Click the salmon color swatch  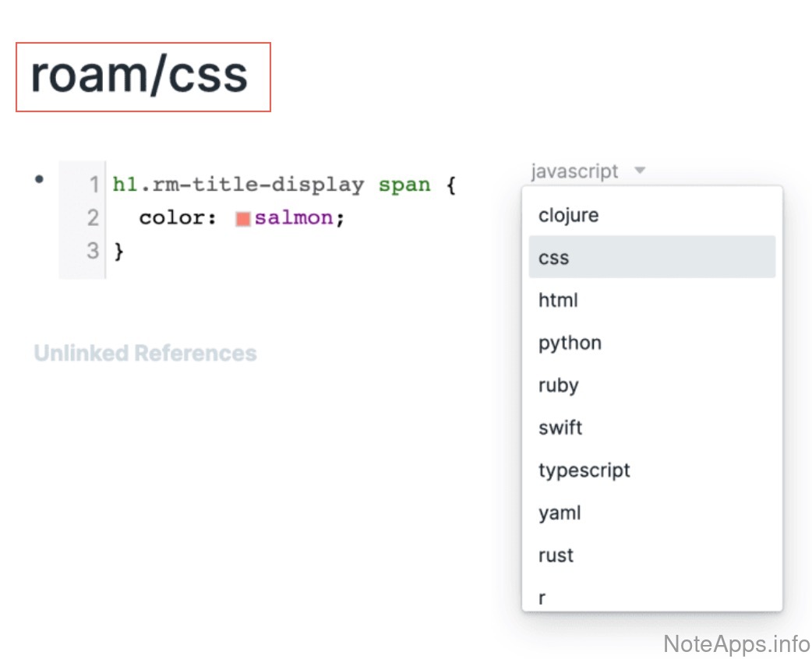point(242,219)
